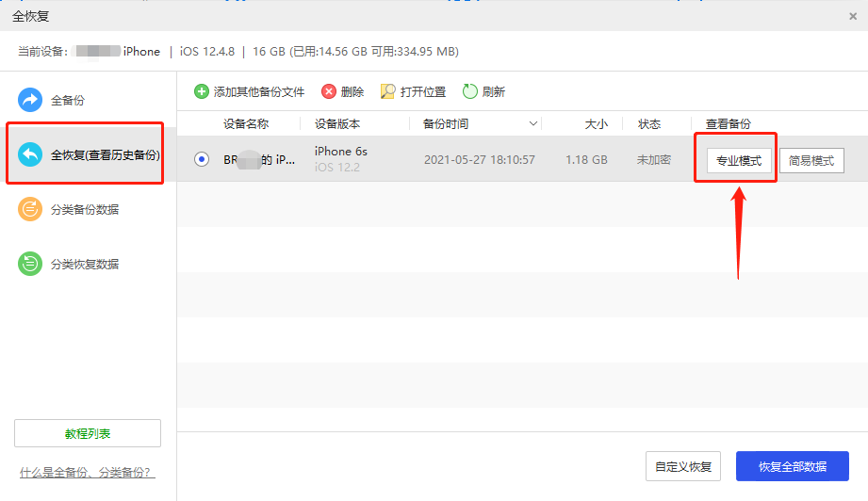The image size is (868, 501).
Task: Click the green plus add-backup icon
Action: [202, 91]
